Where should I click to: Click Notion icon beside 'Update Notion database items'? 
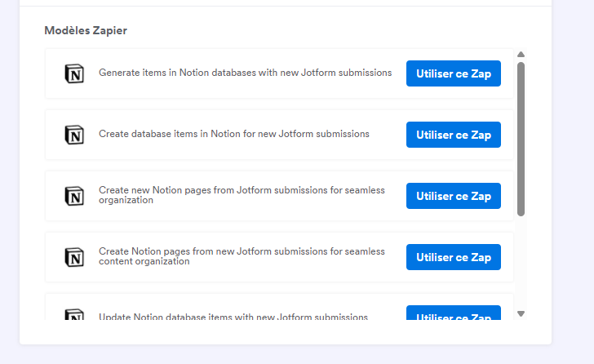(74, 315)
